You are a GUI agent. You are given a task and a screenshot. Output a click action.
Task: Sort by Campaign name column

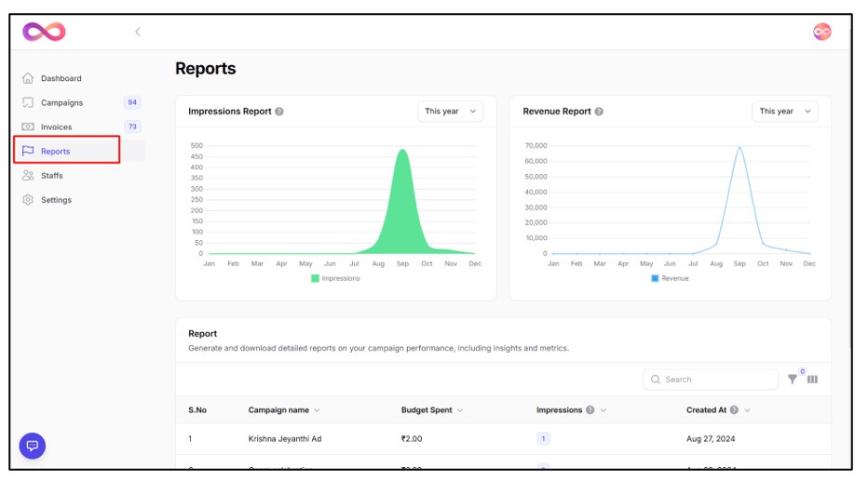pyautogui.click(x=283, y=410)
